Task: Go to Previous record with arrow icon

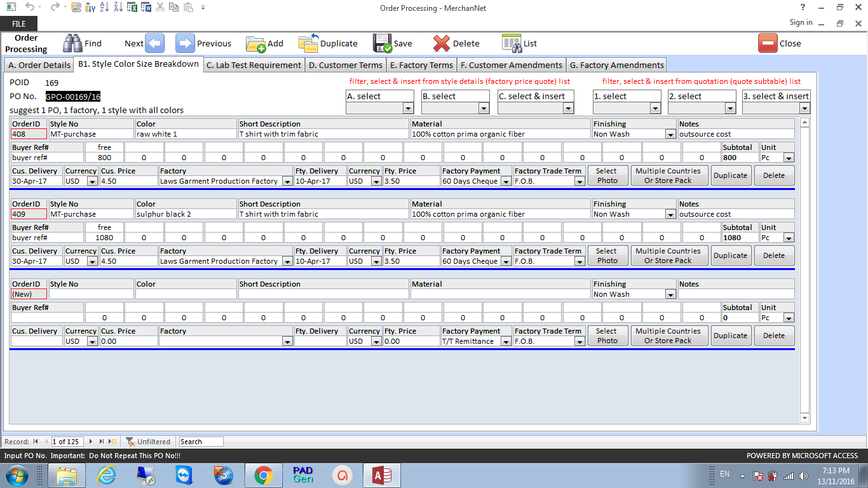Action: tap(184, 43)
